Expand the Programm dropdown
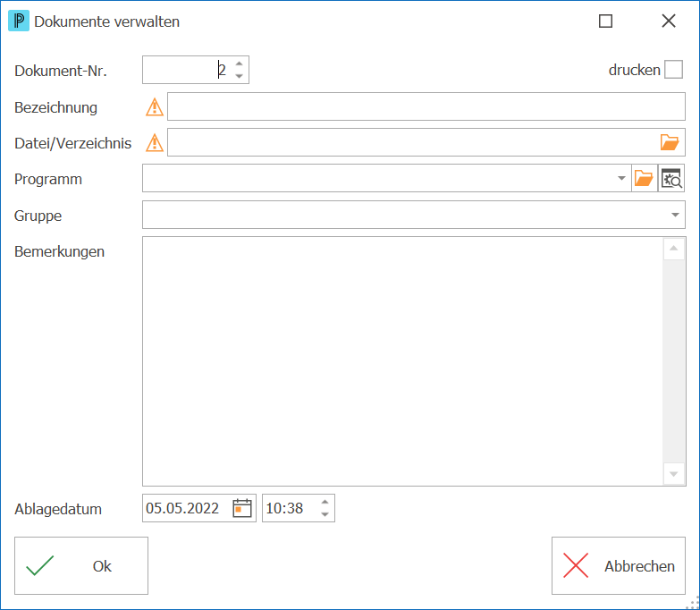Image resolution: width=700 pixels, height=610 pixels. (621, 178)
